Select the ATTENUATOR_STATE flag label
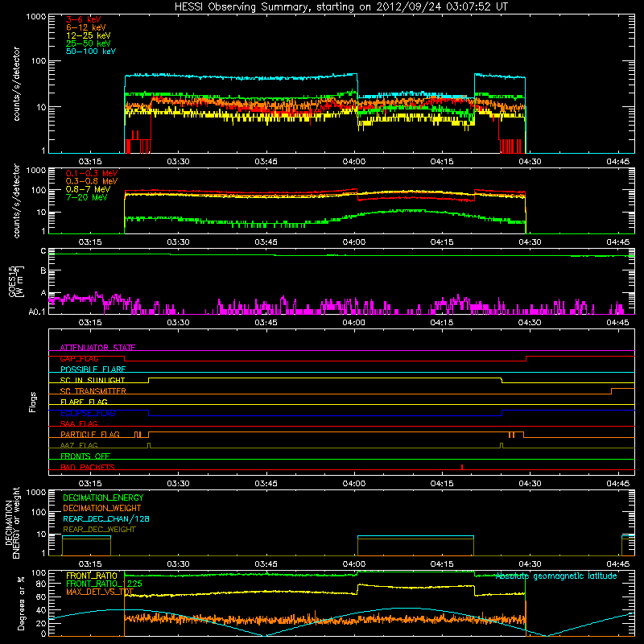The height and width of the screenshot is (644, 644). (x=97, y=348)
